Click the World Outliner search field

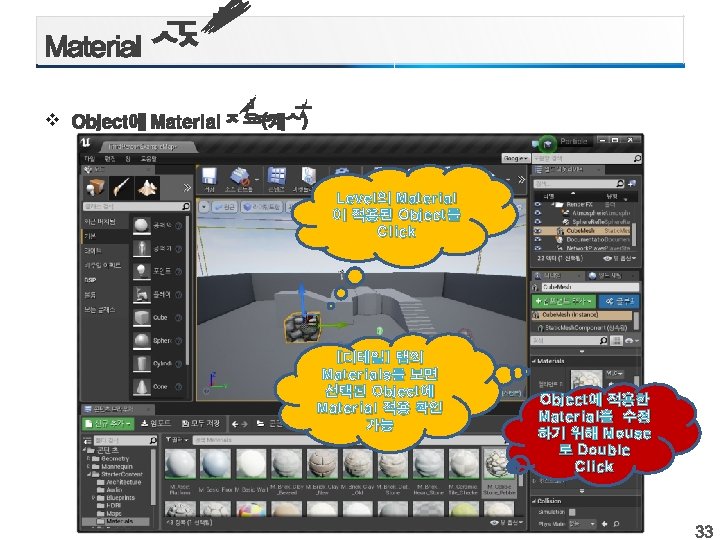click(579, 184)
